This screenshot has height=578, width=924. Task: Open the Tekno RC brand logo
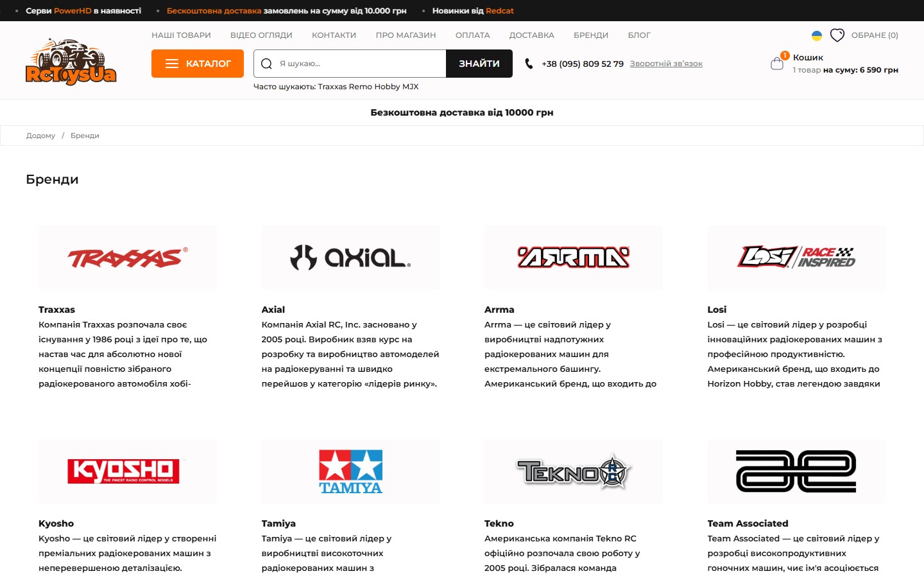click(x=574, y=471)
